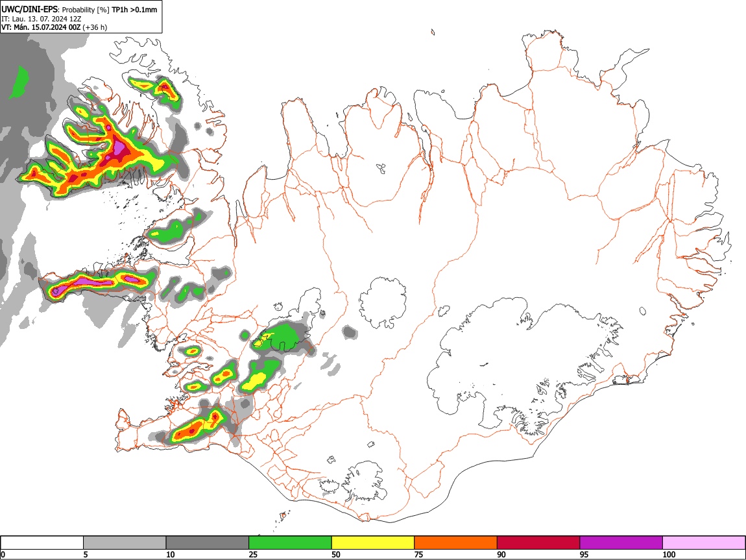Click the 'Probability [%]' label
The width and height of the screenshot is (746, 560).
tap(86, 10)
